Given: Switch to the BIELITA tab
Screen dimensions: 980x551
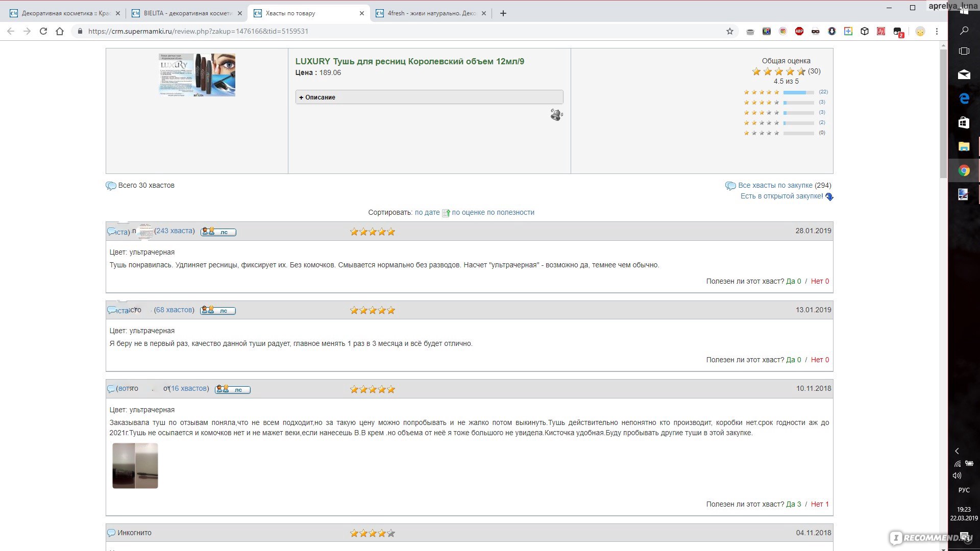Looking at the screenshot, I should (187, 13).
